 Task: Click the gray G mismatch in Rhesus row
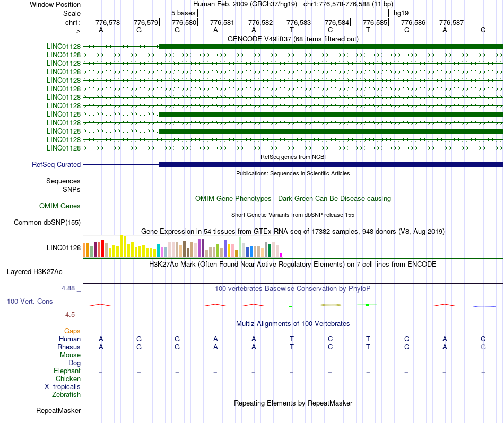483,347
